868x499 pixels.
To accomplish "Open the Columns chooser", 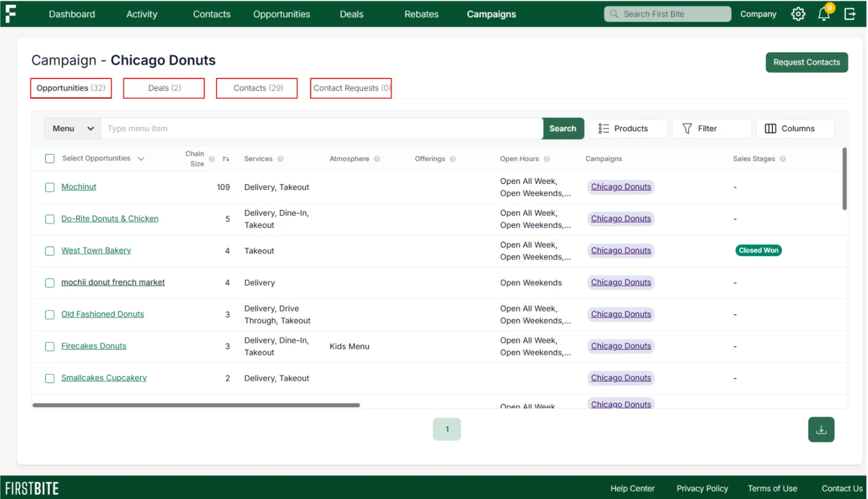I will [x=796, y=129].
